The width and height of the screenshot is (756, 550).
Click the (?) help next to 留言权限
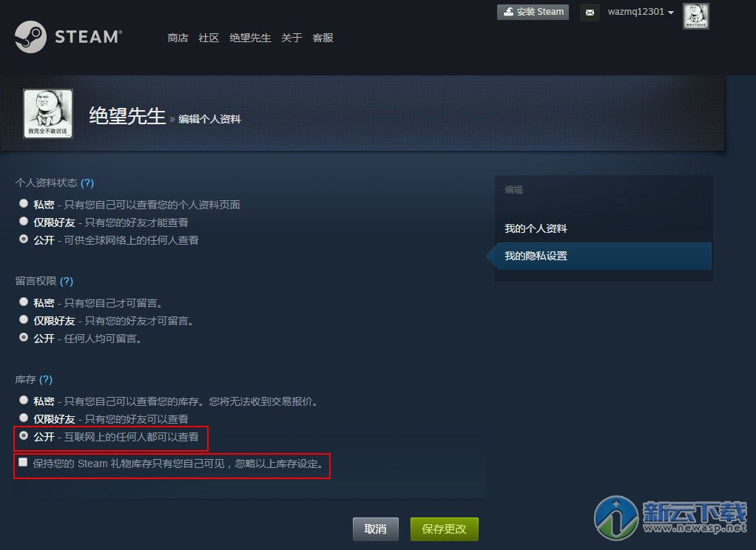67,281
